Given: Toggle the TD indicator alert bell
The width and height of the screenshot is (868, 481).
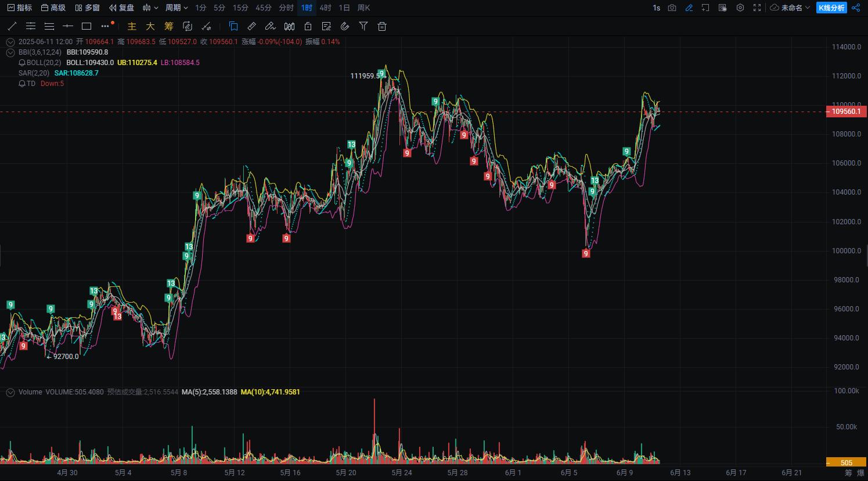Looking at the screenshot, I should click(x=22, y=84).
